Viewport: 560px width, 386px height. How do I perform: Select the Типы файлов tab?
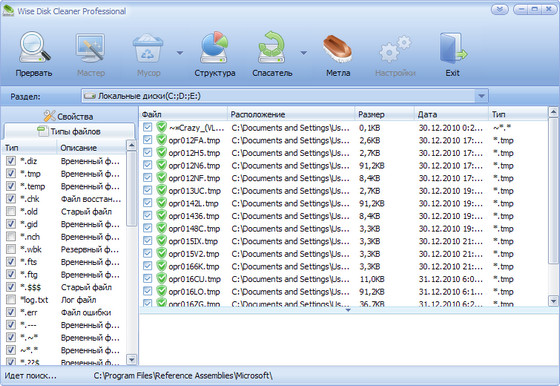click(x=69, y=131)
